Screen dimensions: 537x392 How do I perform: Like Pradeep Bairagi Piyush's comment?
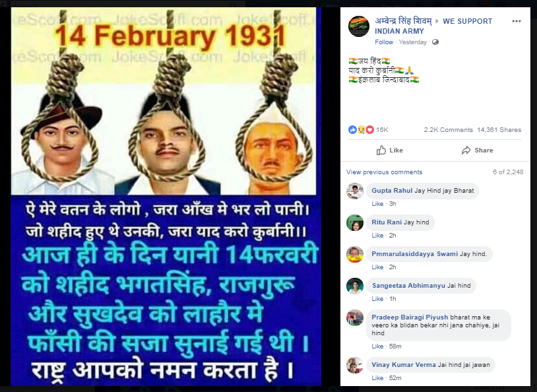(377, 346)
